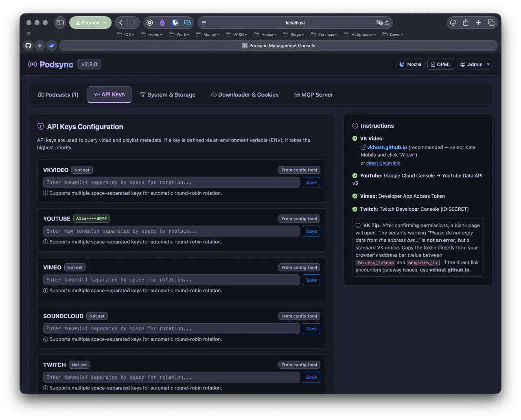Viewport: 521px width, 420px height.
Task: Click the AIza••••B9Y4 YouTube key badge
Action: [92, 219]
